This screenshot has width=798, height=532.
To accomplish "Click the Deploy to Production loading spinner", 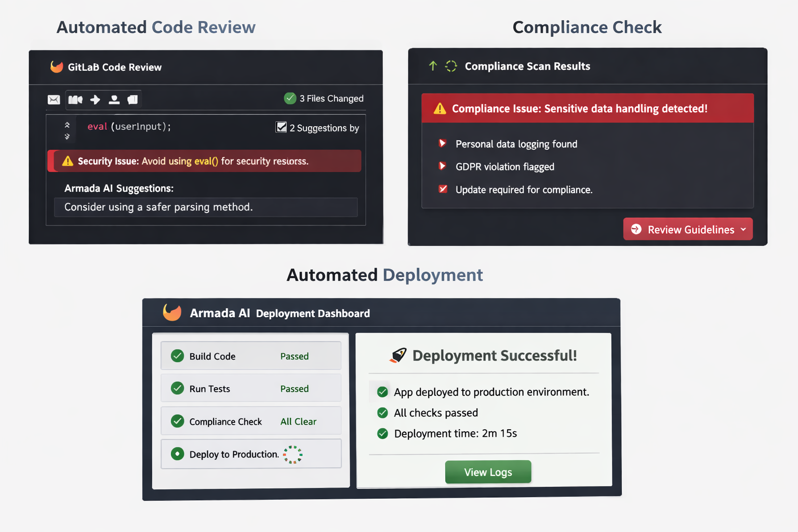I will 293,454.
